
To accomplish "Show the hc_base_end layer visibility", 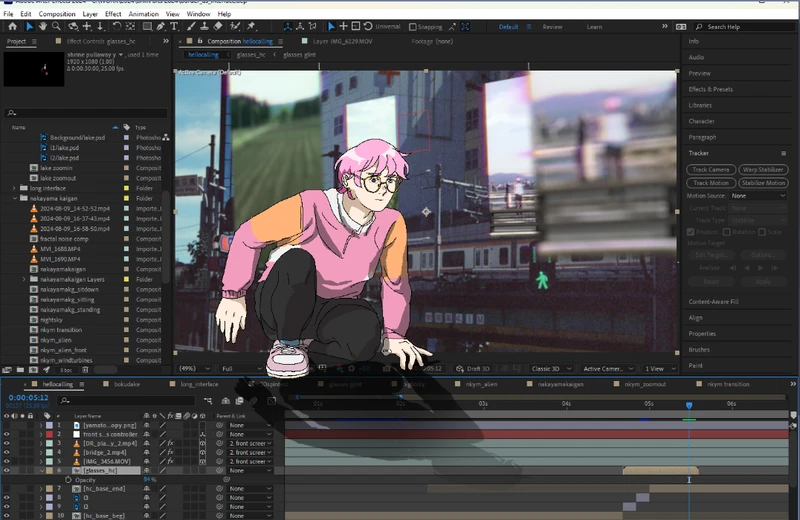I will click(x=7, y=489).
